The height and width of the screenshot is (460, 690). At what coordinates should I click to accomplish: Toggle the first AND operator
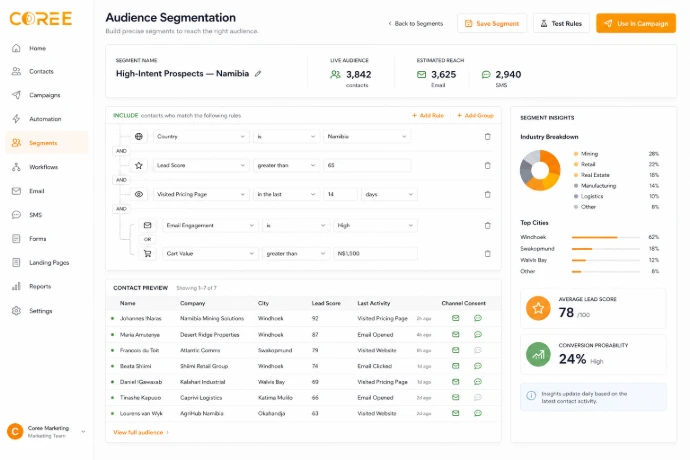point(121,151)
